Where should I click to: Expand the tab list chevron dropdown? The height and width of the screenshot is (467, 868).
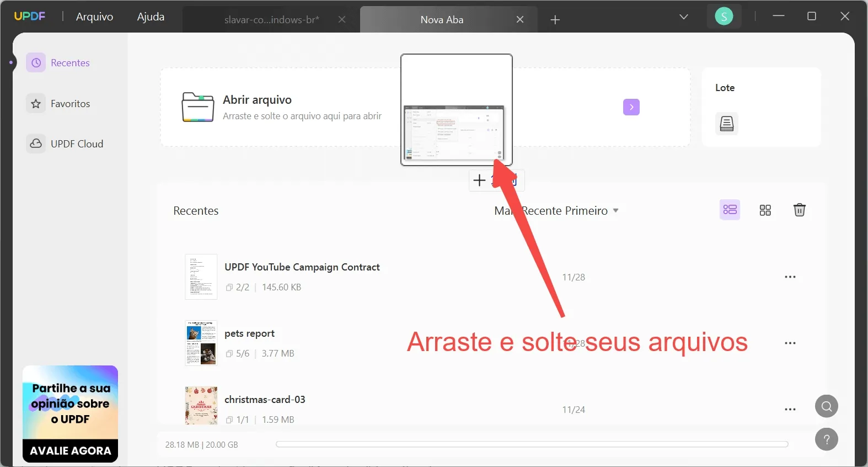coord(683,17)
